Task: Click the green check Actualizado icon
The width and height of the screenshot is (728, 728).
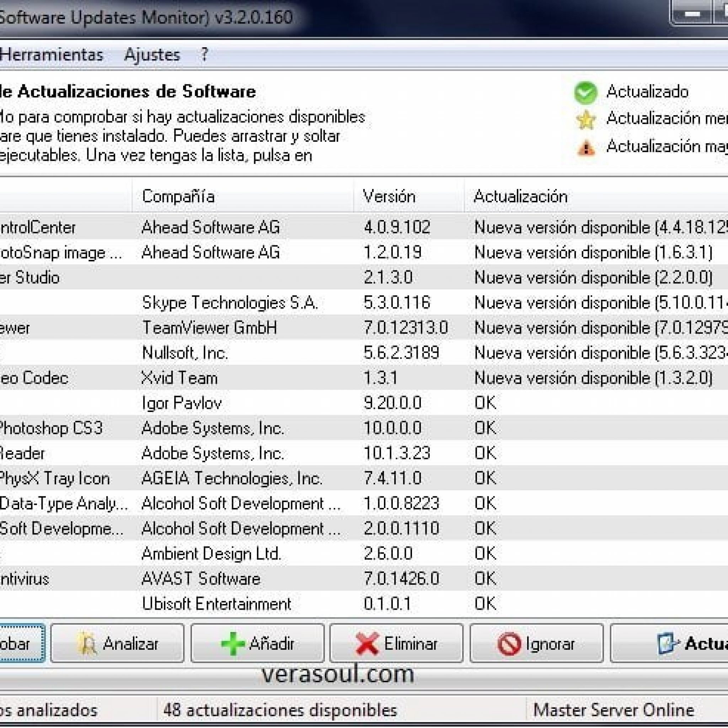Action: tap(585, 93)
